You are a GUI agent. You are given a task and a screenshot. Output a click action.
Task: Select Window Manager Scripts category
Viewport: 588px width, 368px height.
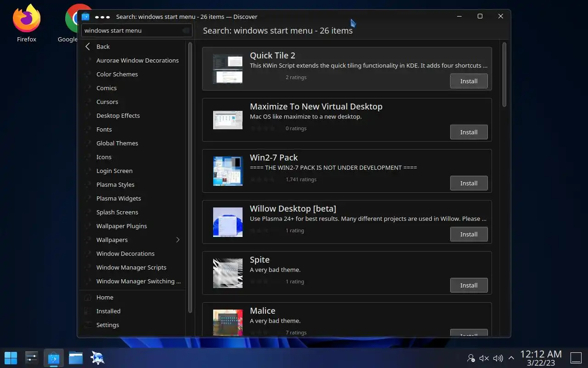click(132, 267)
